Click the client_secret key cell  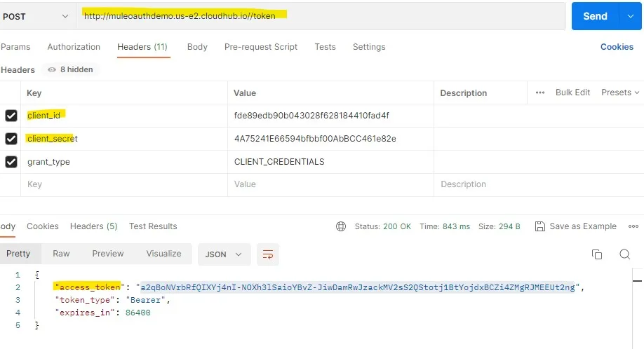(x=124, y=139)
